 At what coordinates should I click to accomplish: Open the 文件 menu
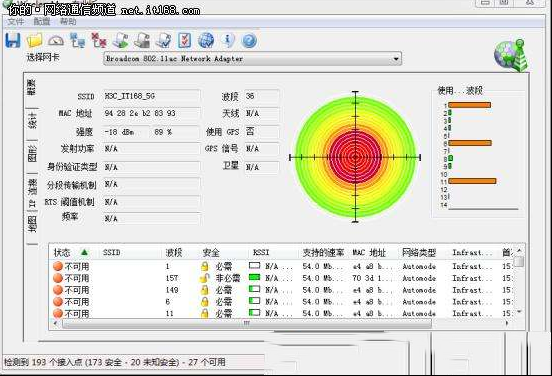(x=16, y=22)
